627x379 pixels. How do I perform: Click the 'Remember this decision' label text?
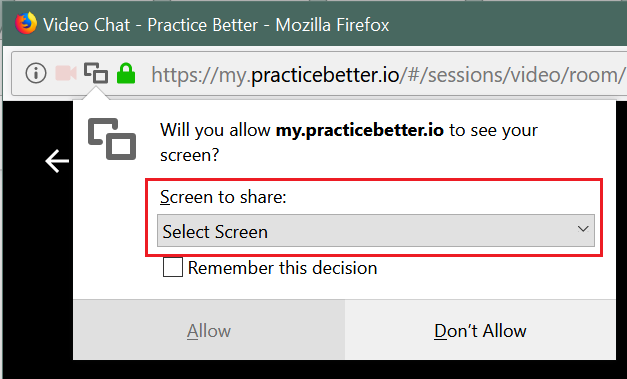point(282,268)
